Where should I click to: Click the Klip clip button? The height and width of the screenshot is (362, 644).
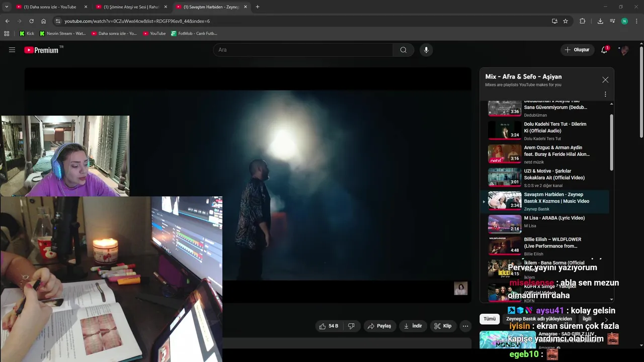point(443,326)
